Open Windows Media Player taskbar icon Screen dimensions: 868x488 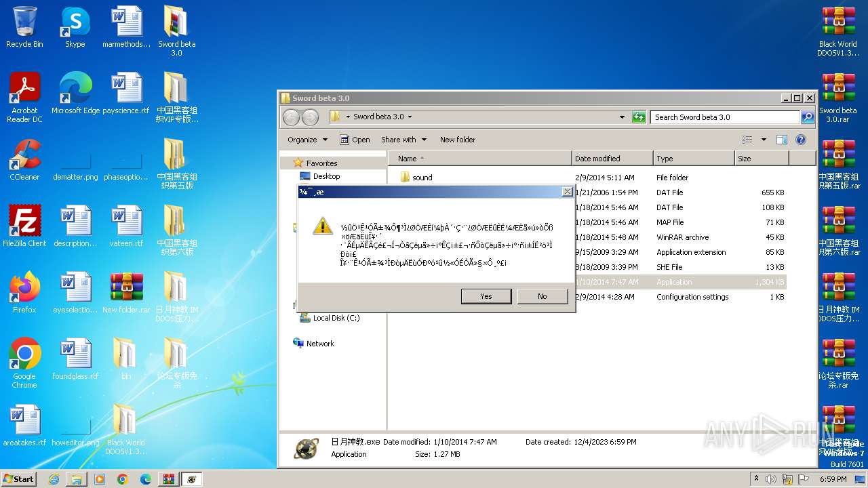100,479
